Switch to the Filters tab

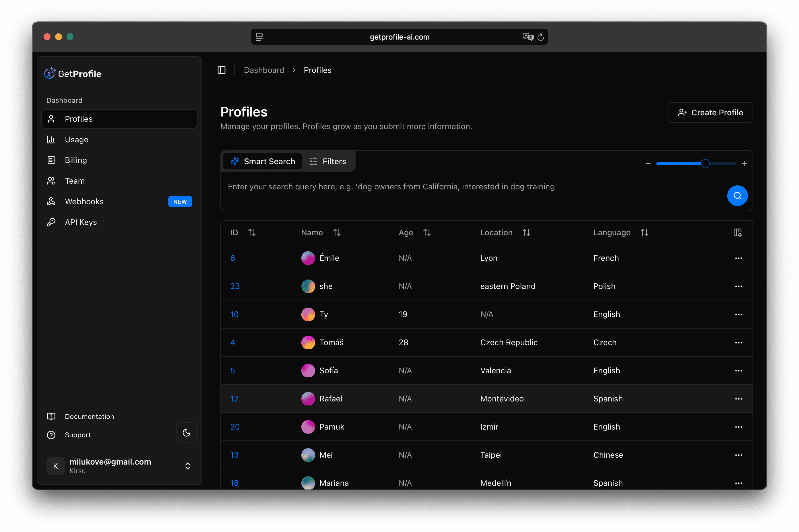[328, 161]
